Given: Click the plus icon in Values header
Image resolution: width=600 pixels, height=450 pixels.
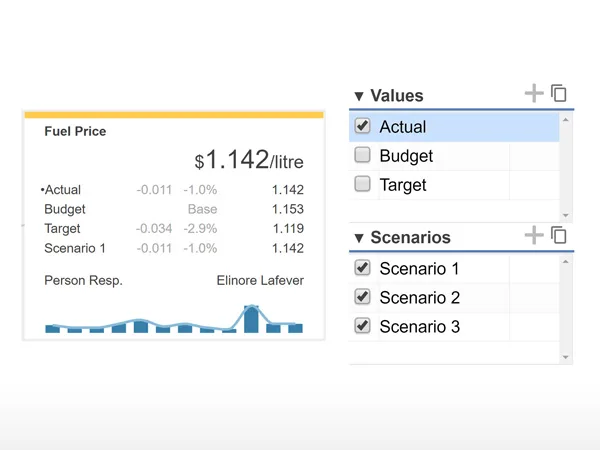Looking at the screenshot, I should (x=534, y=94).
